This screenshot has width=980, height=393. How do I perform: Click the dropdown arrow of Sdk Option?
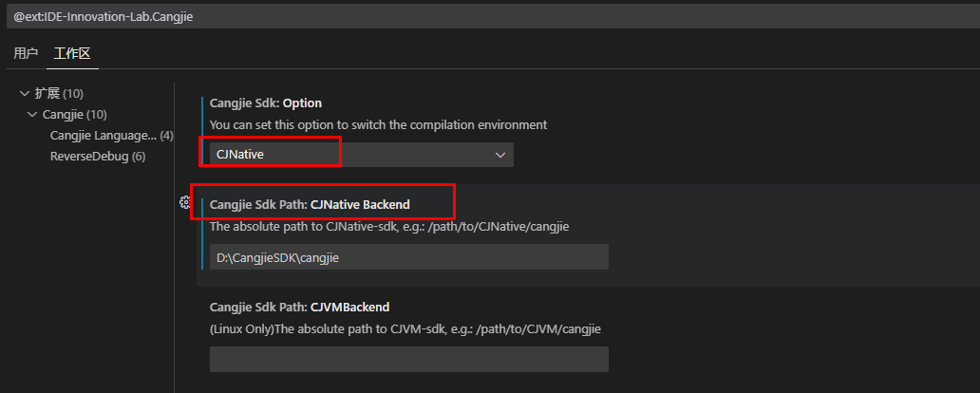tap(500, 155)
